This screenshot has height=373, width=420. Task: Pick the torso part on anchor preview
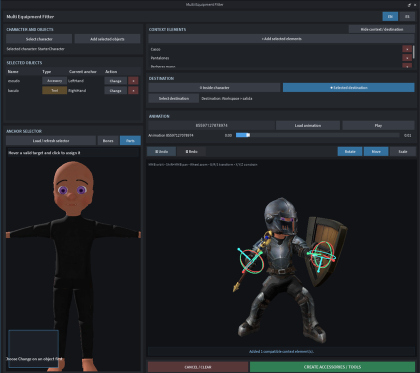(73, 248)
